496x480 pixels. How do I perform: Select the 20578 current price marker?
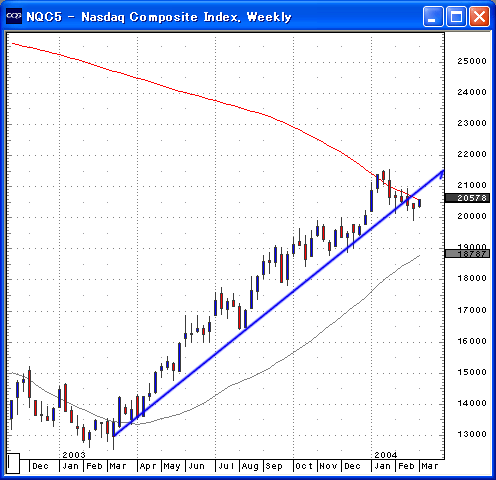(x=467, y=198)
